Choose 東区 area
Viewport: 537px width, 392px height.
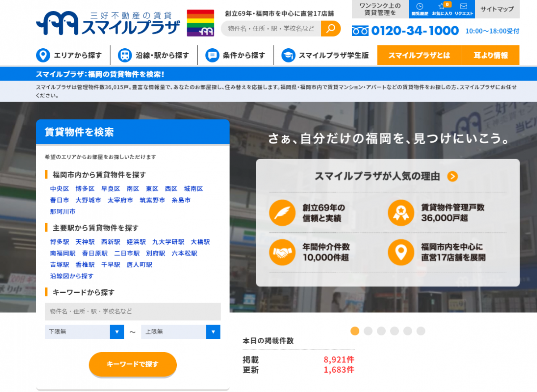click(152, 189)
